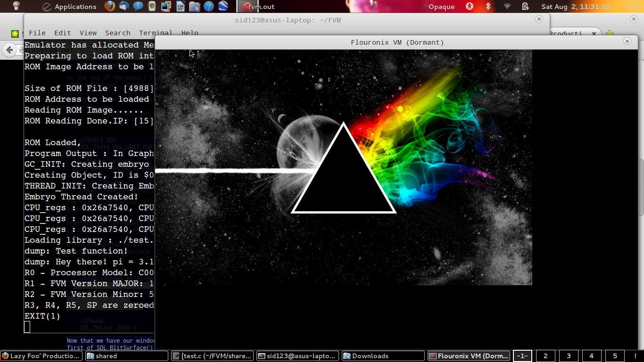Switch to workspace 4
Screen dimensions: 644x362
click(592, 356)
